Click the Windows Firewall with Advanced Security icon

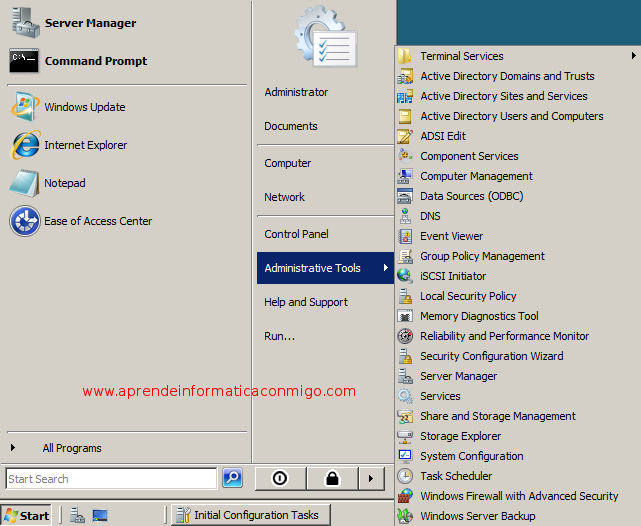click(x=405, y=496)
